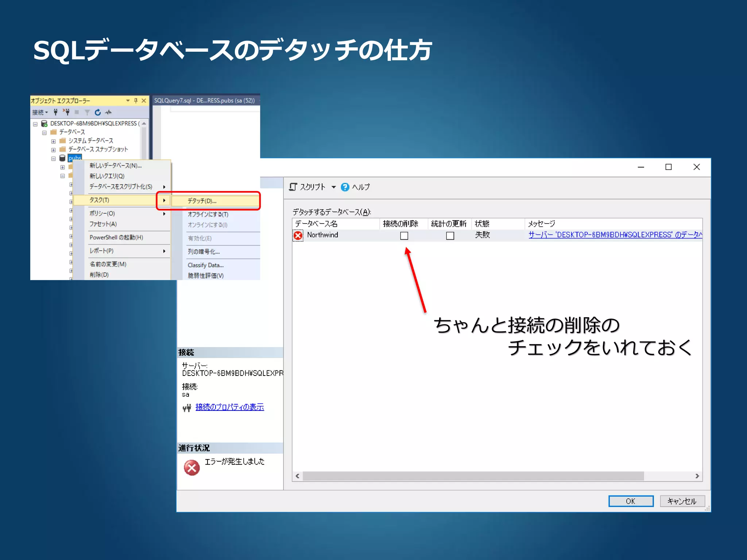Check the 接続の削除 box for Northwind
This screenshot has width=747, height=560.
[404, 236]
